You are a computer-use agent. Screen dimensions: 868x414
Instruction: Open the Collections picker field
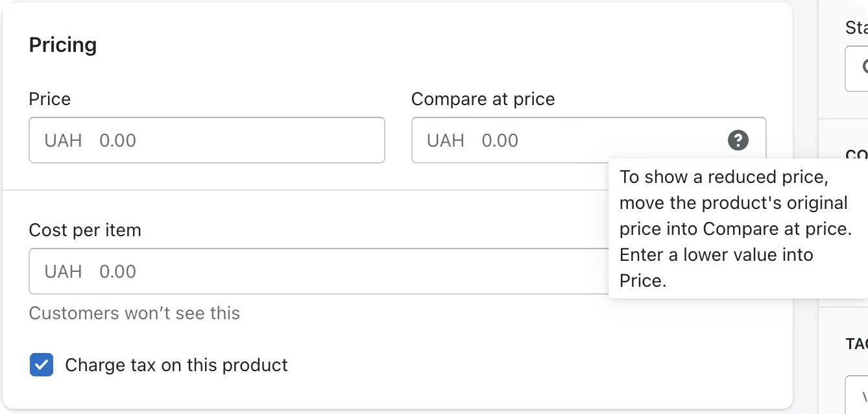point(858,195)
